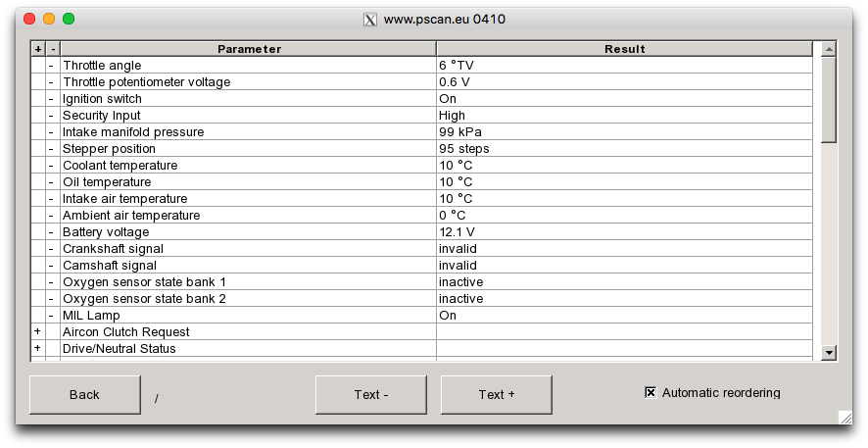This screenshot has height=448, width=868.
Task: Remove Coolant temperature using its minus icon
Action: pos(52,165)
